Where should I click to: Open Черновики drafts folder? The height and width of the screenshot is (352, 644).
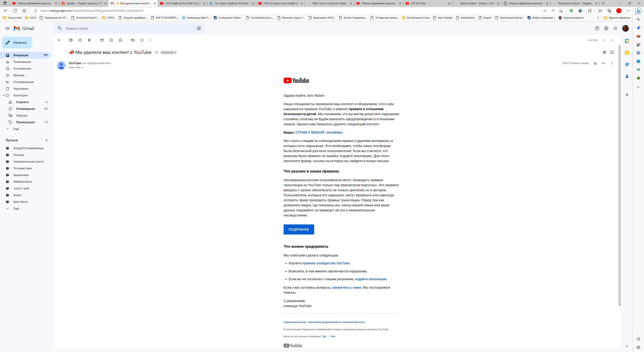(x=25, y=89)
